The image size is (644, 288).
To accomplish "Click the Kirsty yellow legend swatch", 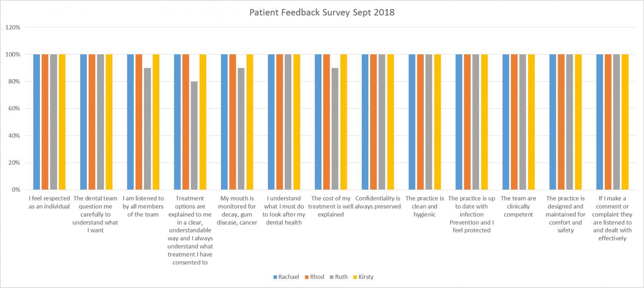I will [x=355, y=277].
